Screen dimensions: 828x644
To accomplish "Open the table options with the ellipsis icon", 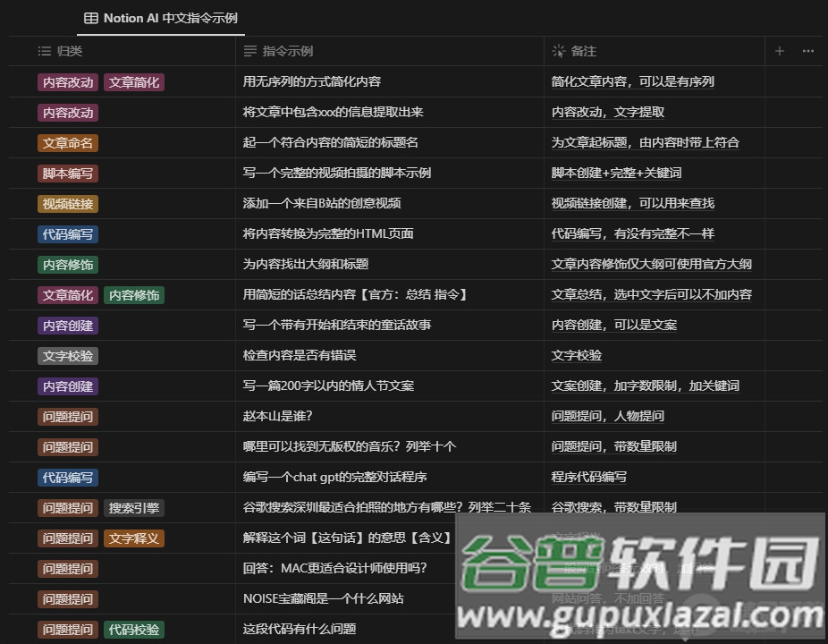I will (807, 51).
